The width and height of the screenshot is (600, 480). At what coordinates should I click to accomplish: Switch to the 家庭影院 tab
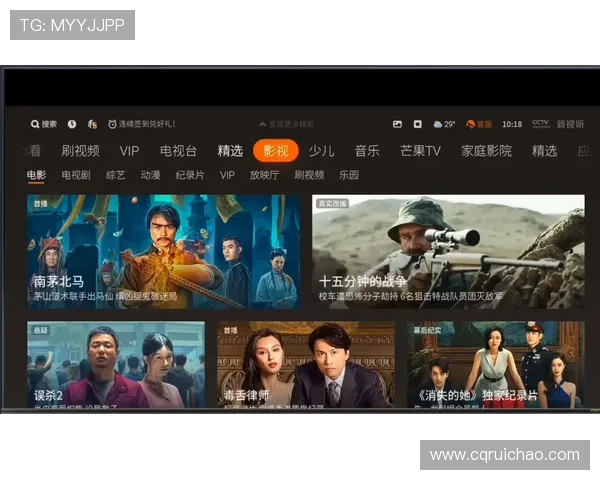click(486, 151)
